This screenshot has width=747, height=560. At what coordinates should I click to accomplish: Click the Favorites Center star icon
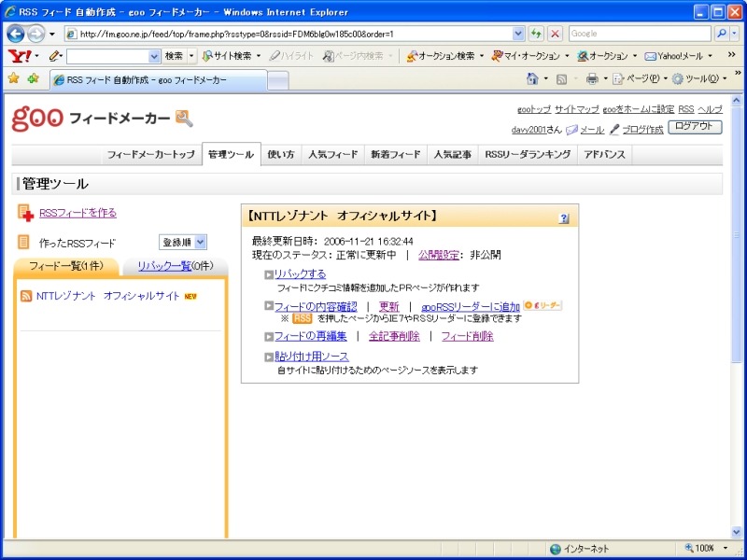(14, 78)
